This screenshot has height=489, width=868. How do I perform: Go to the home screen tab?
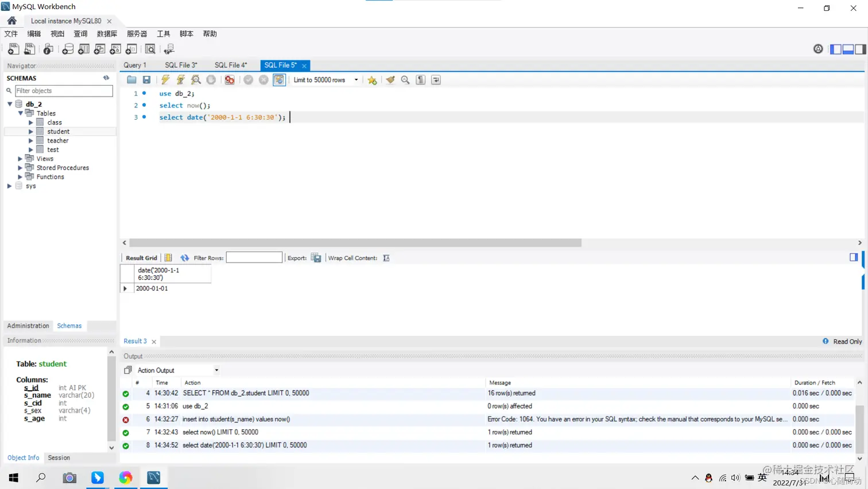pyautogui.click(x=12, y=21)
